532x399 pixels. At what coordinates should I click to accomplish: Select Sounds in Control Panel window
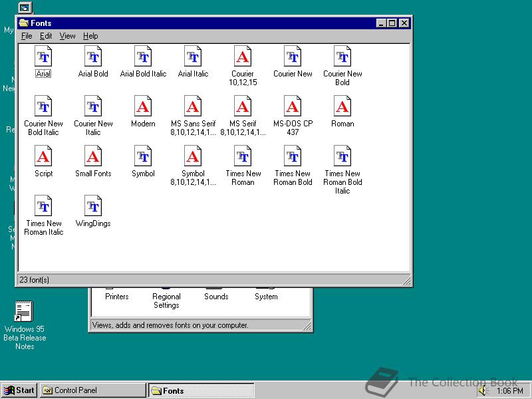216,297
